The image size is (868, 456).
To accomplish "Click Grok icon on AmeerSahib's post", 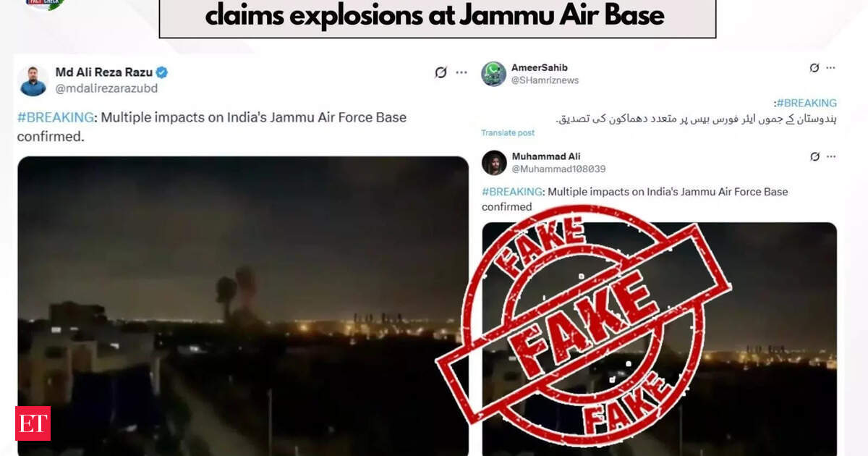I will click(x=814, y=68).
